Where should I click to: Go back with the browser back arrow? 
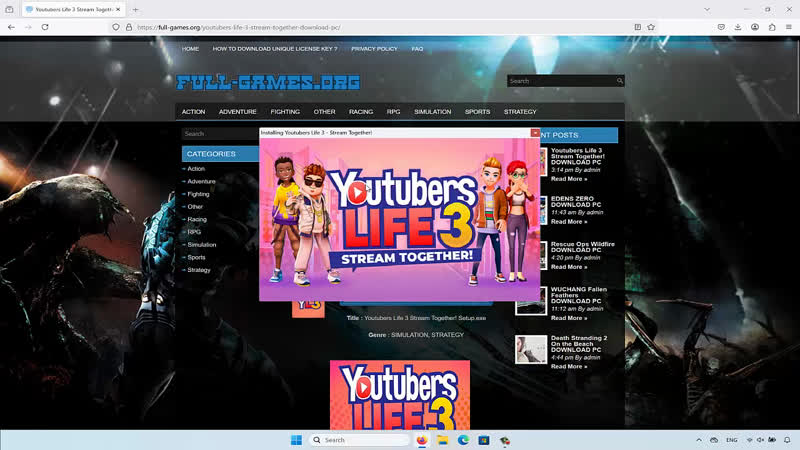point(11,27)
